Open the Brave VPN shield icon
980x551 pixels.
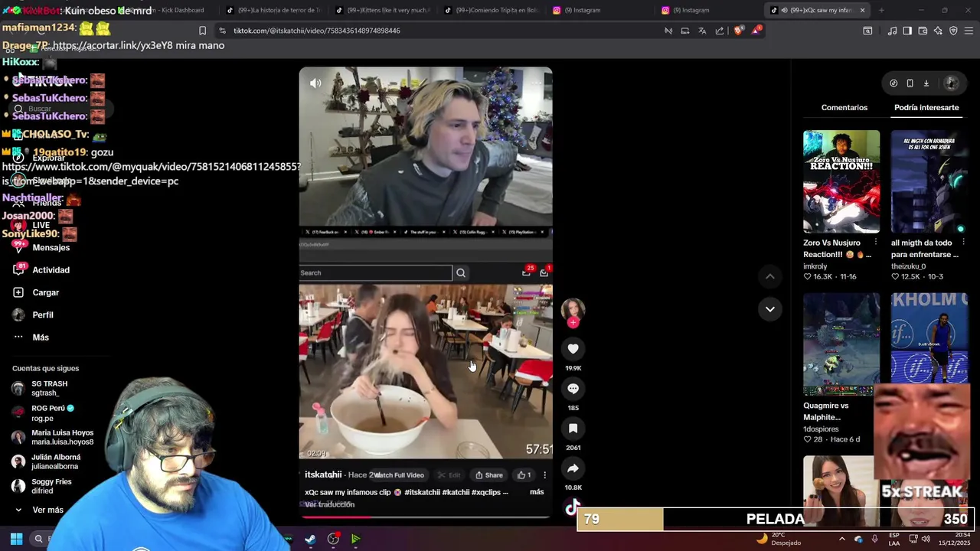point(953,31)
